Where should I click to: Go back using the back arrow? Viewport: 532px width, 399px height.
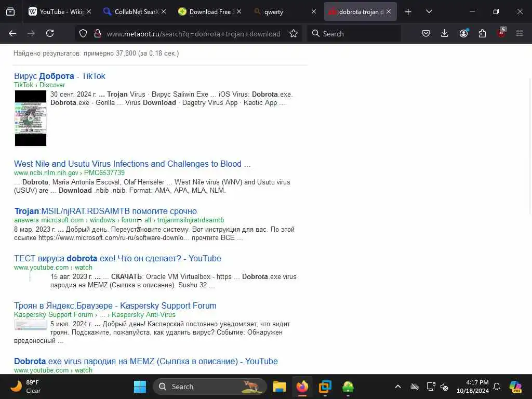click(x=12, y=33)
